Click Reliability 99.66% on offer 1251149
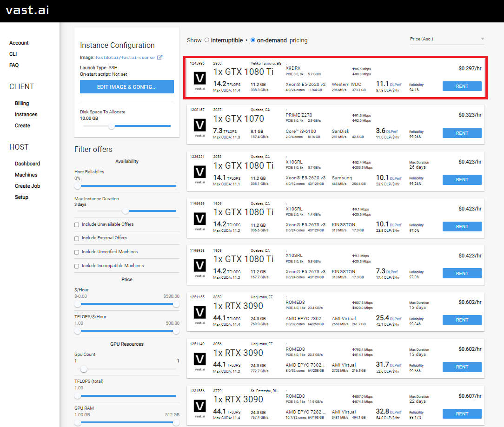The width and height of the screenshot is (504, 427). click(x=416, y=368)
